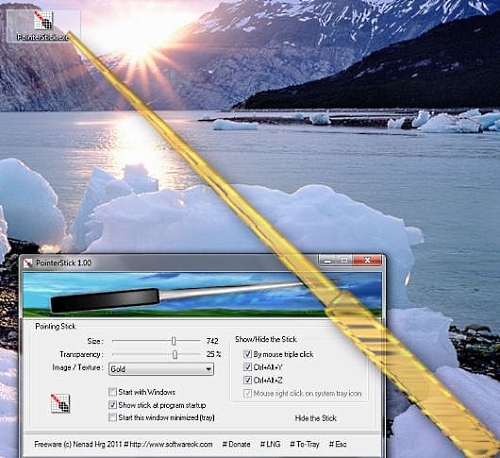Click the maximize button in the title bar
Screen dimensions: 500x458
345,260
